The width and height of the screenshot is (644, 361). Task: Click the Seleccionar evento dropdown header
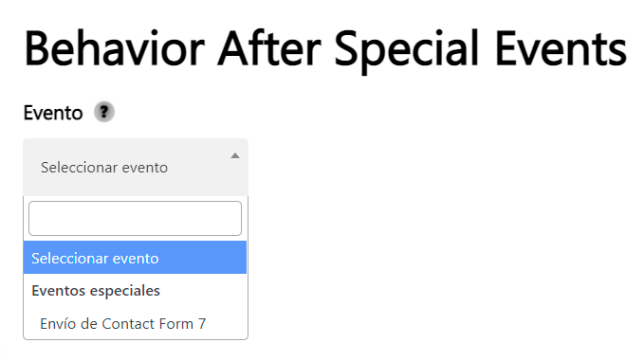136,168
